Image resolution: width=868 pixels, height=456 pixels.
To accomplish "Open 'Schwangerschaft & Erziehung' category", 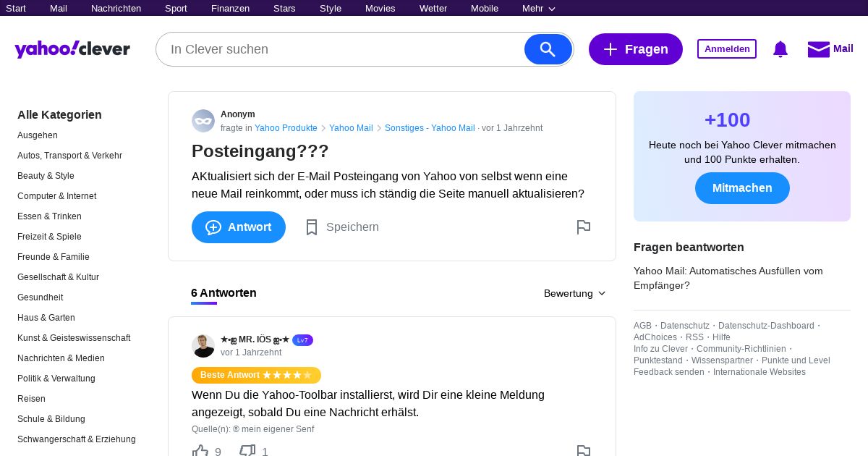I will pos(77,439).
